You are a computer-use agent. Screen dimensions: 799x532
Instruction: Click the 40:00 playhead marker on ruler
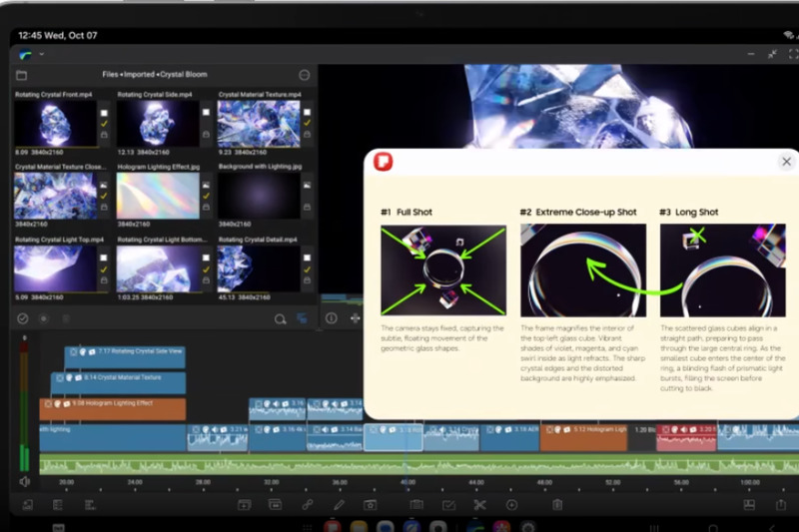[407, 482]
